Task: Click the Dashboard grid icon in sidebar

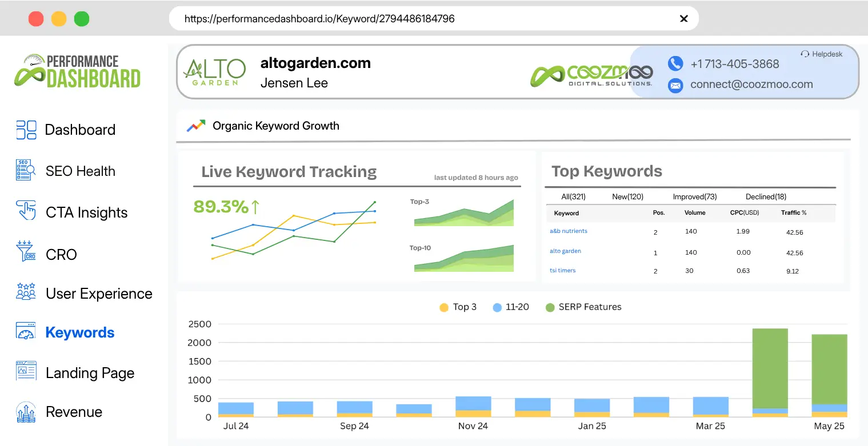Action: pyautogui.click(x=26, y=130)
